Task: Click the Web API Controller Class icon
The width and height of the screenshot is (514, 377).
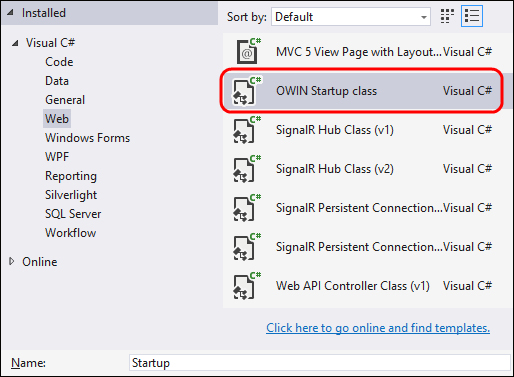Action: point(247,286)
